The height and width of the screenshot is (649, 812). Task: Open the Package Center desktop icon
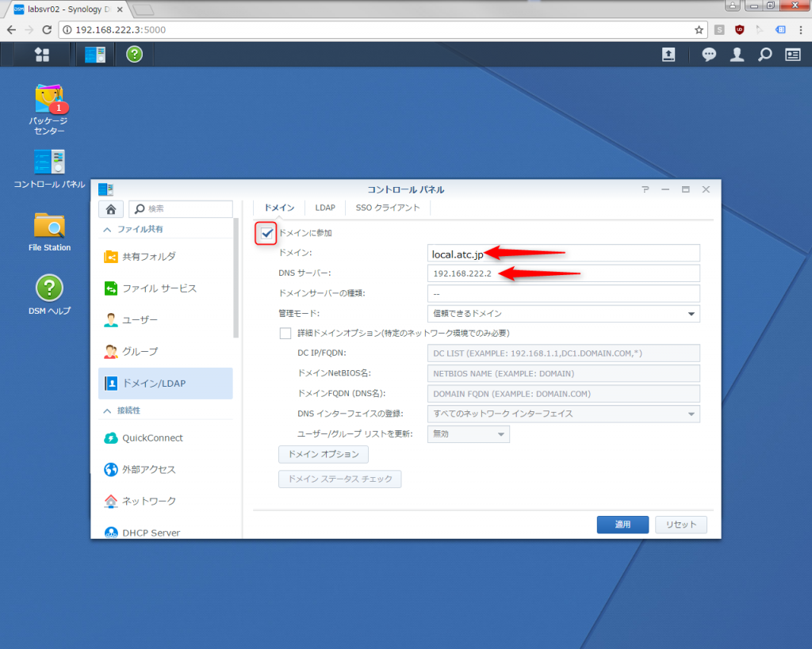point(49,101)
